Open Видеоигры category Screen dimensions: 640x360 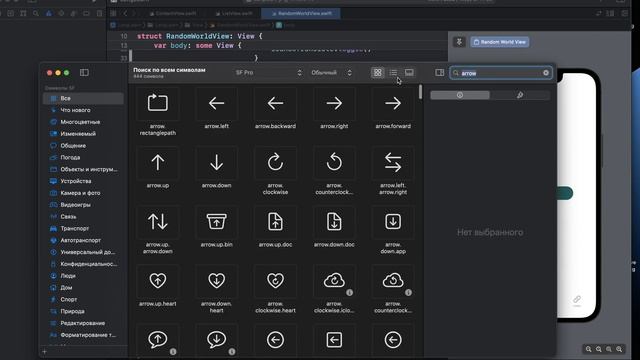(x=83, y=205)
